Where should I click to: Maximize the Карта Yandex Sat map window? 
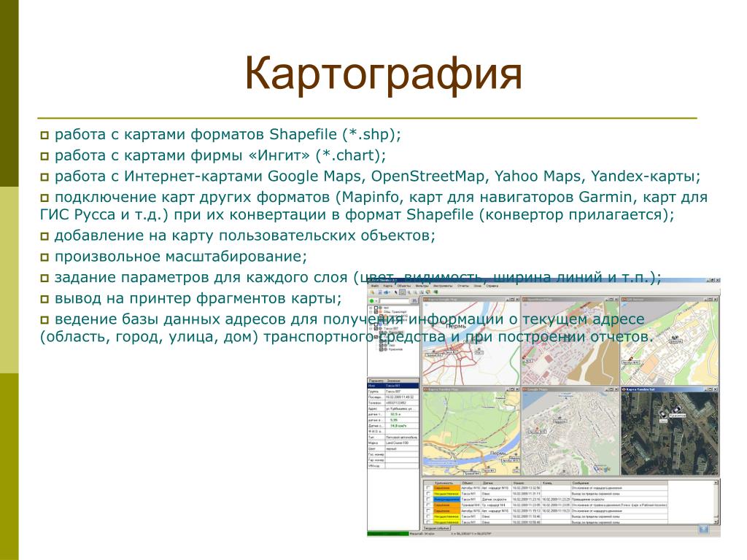tap(711, 389)
